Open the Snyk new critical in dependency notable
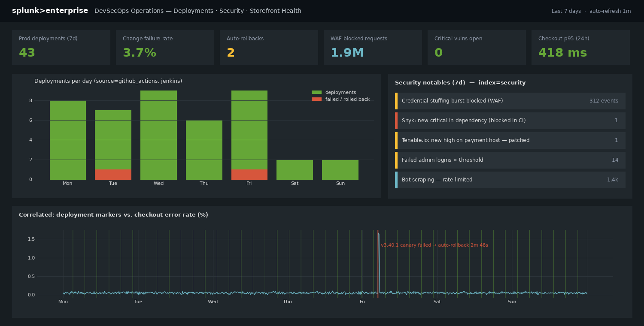The width and height of the screenshot is (644, 326). pyautogui.click(x=510, y=121)
